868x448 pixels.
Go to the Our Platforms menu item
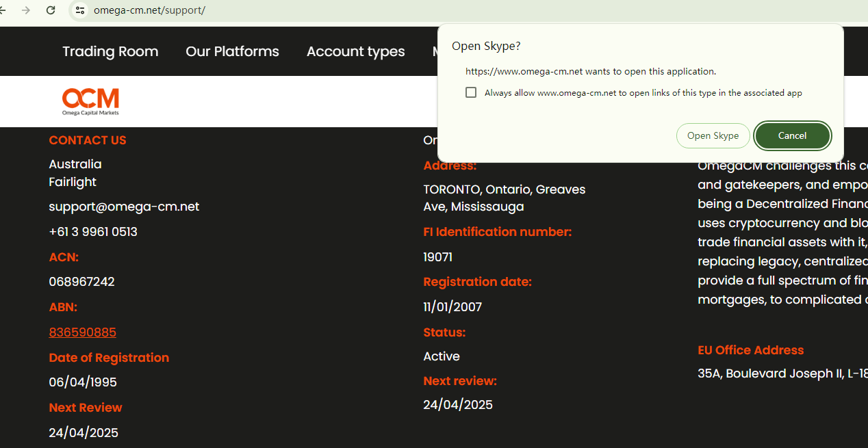click(x=232, y=51)
